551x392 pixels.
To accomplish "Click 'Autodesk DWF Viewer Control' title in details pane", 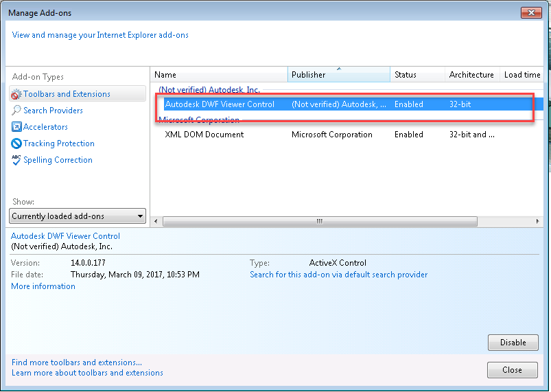I will click(x=65, y=236).
